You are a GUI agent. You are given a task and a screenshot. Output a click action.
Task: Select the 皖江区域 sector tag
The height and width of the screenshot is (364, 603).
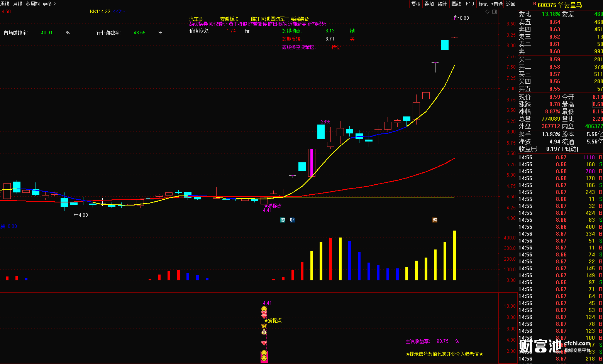(x=260, y=19)
